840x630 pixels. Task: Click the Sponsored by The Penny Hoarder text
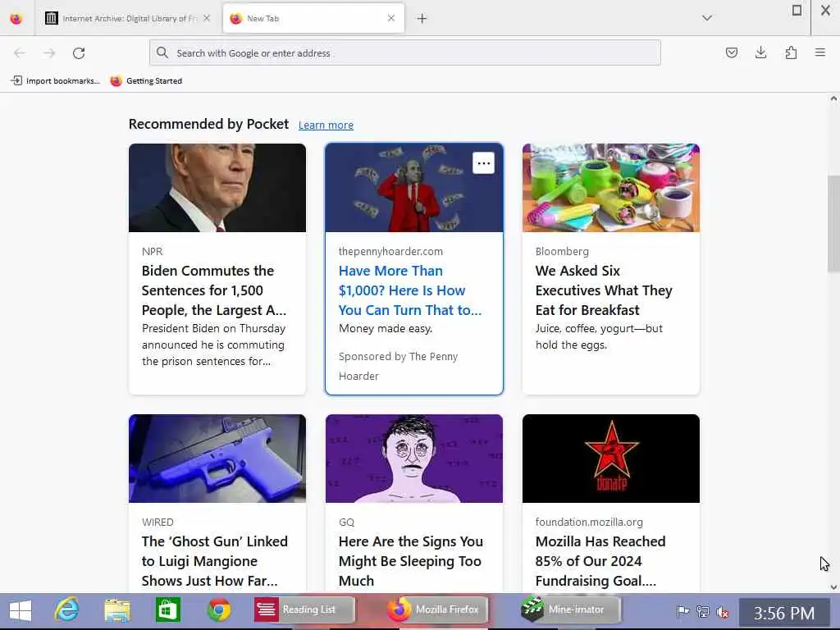[398, 367]
